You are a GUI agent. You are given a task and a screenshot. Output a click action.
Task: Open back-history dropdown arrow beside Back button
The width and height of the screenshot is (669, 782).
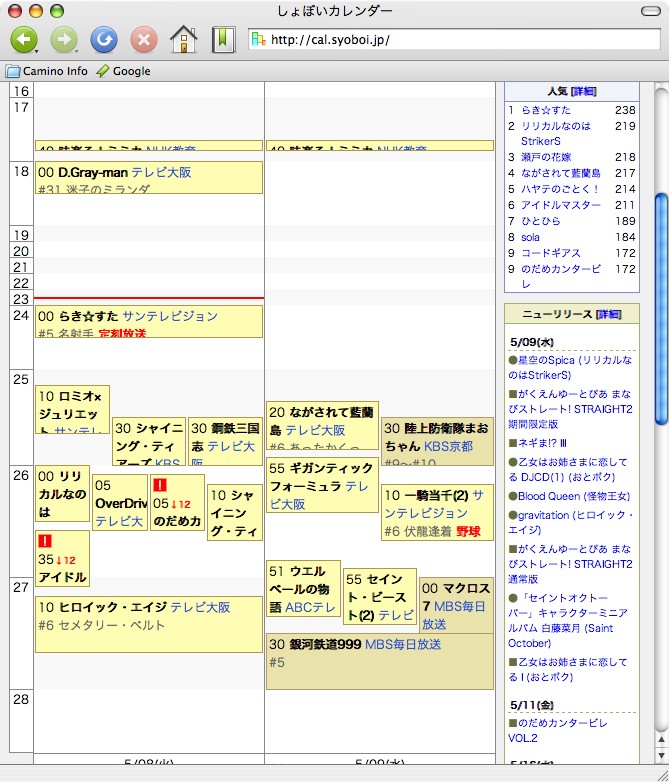pyautogui.click(x=37, y=51)
